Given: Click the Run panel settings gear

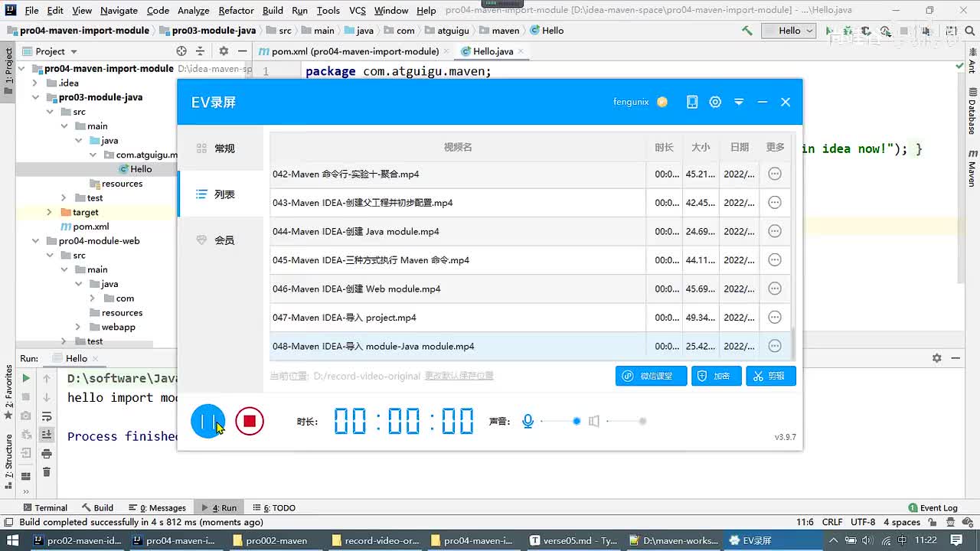Looking at the screenshot, I should (936, 358).
